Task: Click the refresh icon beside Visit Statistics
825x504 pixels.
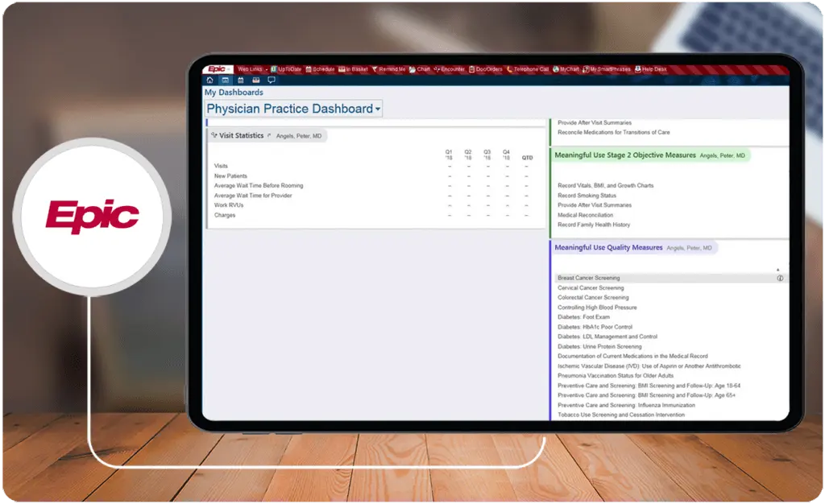Action: [269, 135]
